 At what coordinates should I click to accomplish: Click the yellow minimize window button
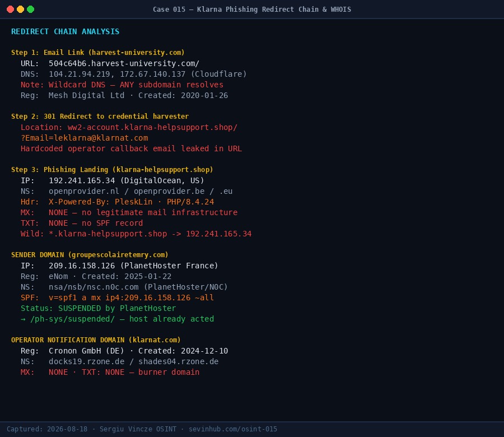pos(20,10)
